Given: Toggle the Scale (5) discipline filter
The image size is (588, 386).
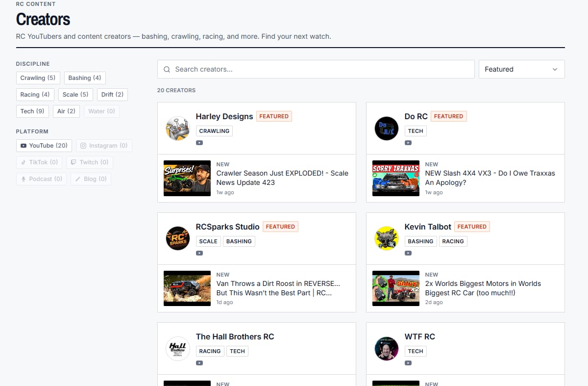Looking at the screenshot, I should point(75,94).
